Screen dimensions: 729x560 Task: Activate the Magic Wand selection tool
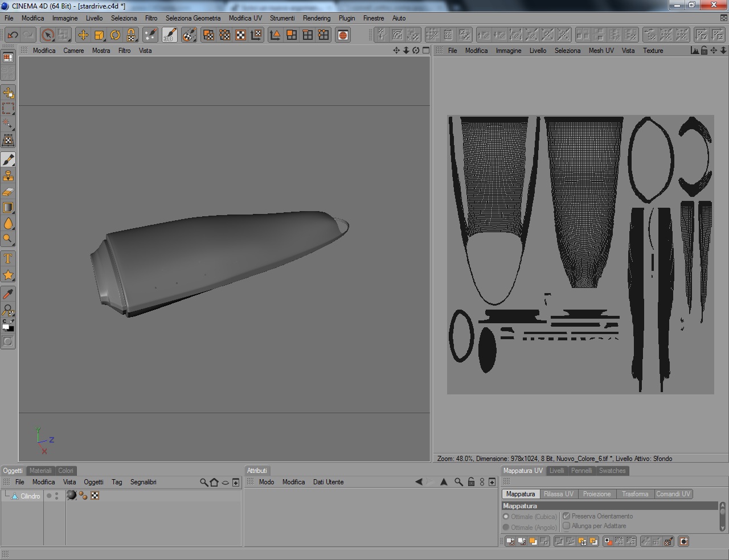(x=8, y=124)
